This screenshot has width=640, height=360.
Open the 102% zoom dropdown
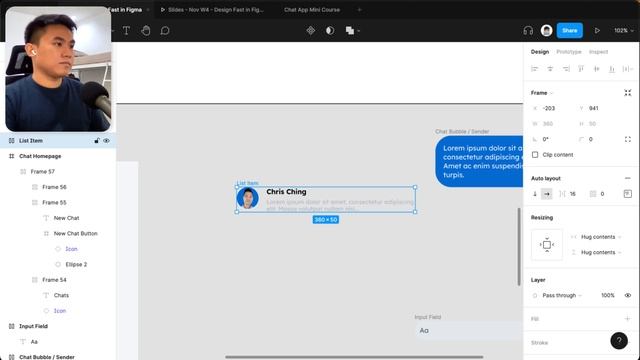coord(624,31)
